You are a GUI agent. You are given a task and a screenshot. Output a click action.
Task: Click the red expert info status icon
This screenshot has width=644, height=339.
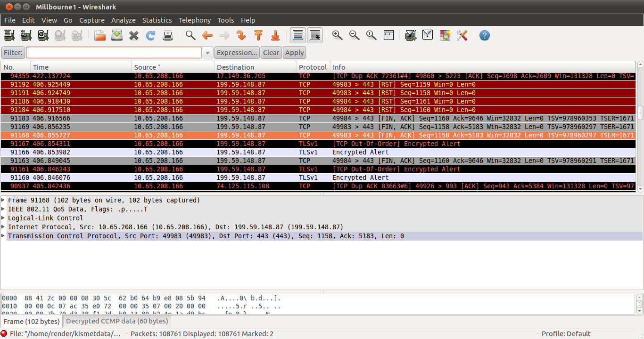click(4, 334)
